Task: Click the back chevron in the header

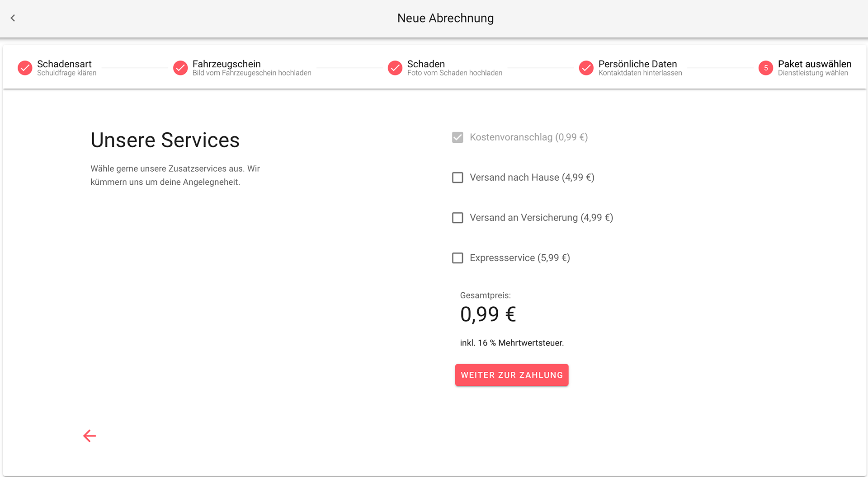Action: pyautogui.click(x=13, y=18)
